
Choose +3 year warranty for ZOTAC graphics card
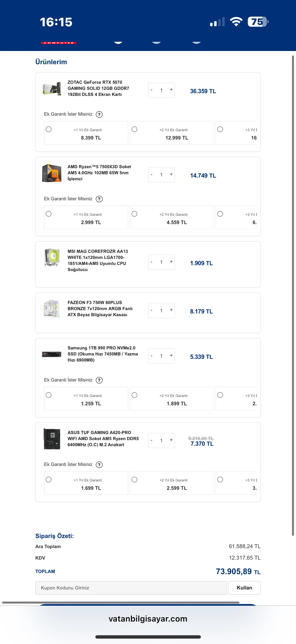(x=220, y=129)
